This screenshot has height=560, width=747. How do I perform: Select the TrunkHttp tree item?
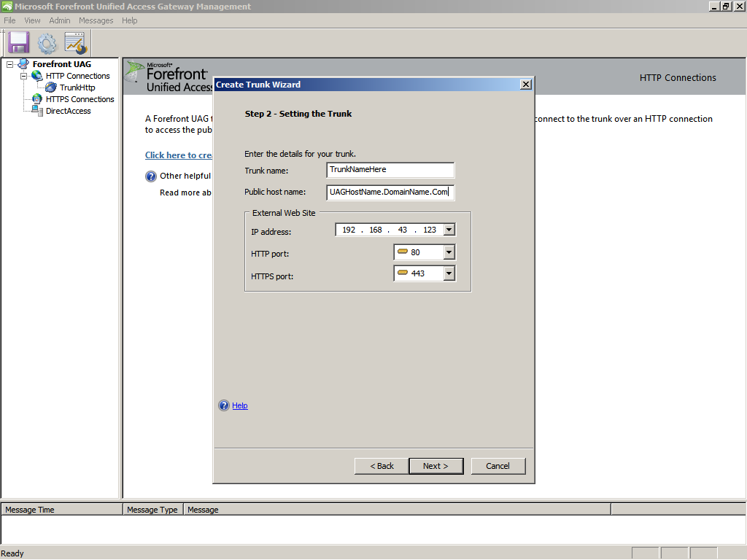77,87
